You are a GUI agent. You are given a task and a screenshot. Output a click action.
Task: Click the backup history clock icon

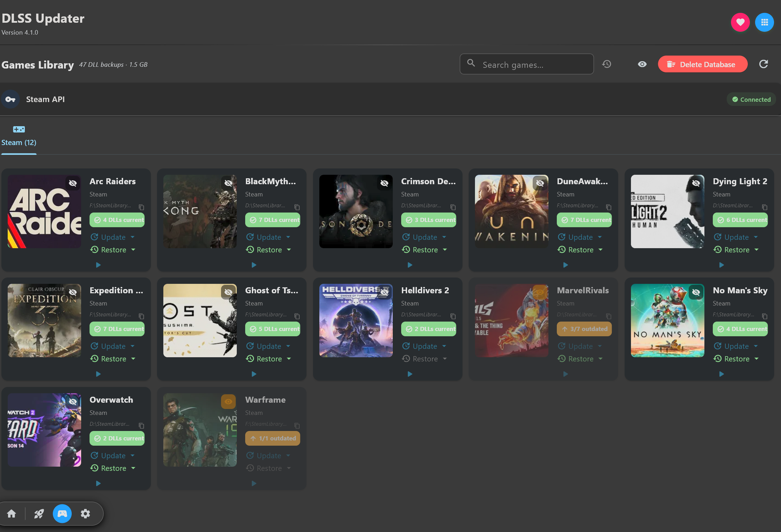coord(606,64)
